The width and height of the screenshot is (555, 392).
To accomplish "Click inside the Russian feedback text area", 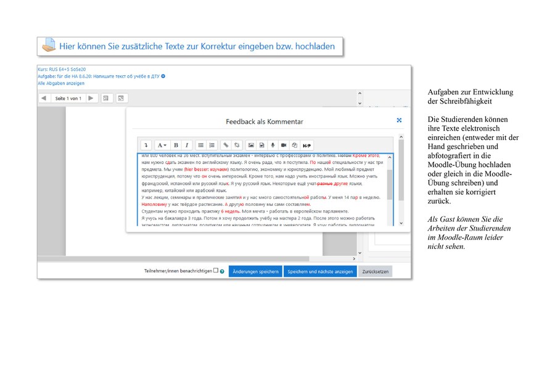I will point(262,190).
